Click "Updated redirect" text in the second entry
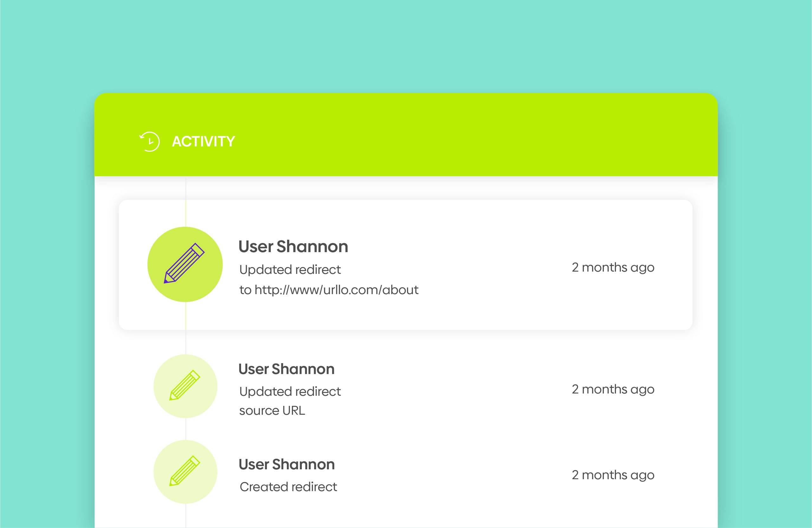The height and width of the screenshot is (528, 812). point(290,392)
